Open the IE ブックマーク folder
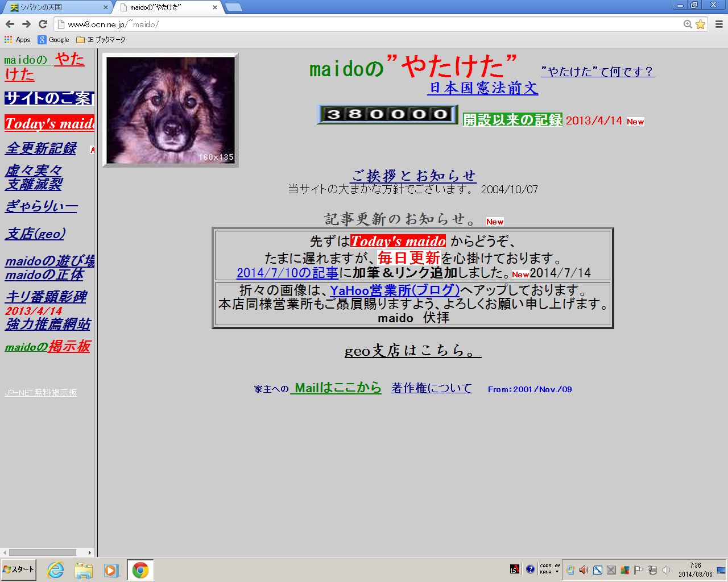 click(x=101, y=39)
